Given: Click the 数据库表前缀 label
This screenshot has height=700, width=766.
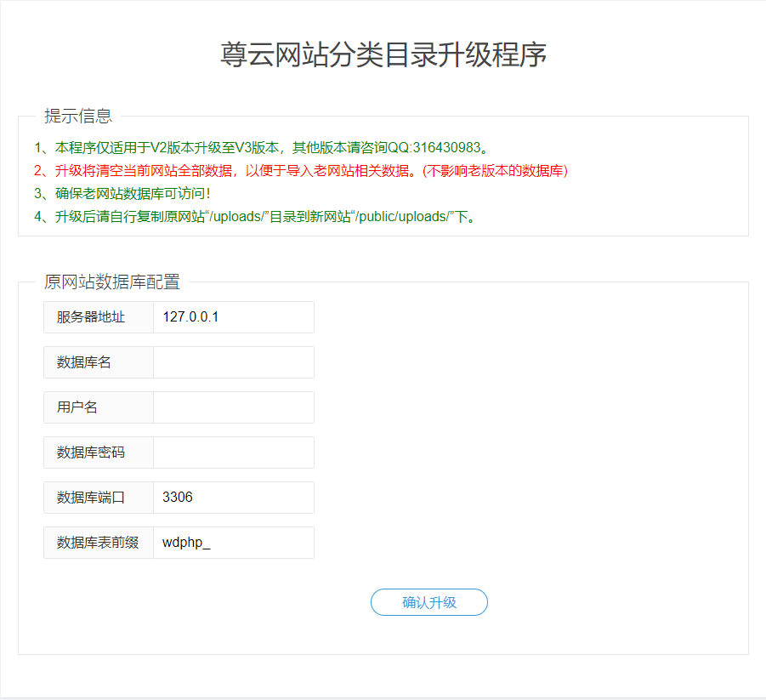Looking at the screenshot, I should click(98, 543).
